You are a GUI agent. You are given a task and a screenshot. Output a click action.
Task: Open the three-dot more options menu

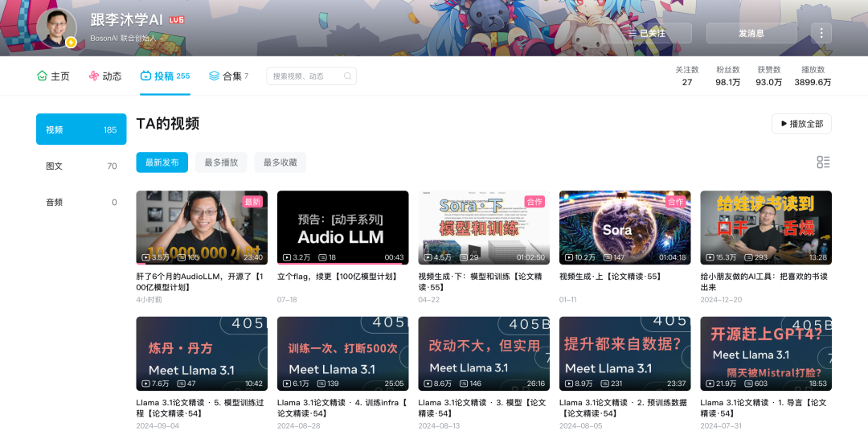click(821, 33)
